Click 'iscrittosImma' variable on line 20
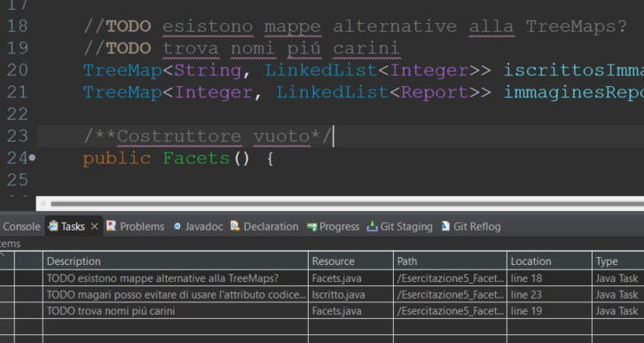 pos(574,70)
